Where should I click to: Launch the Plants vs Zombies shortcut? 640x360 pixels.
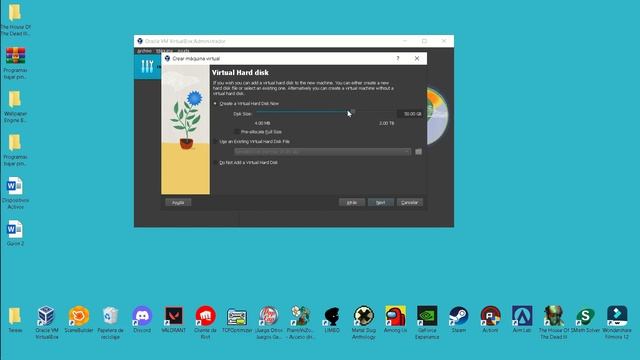[x=300, y=322]
